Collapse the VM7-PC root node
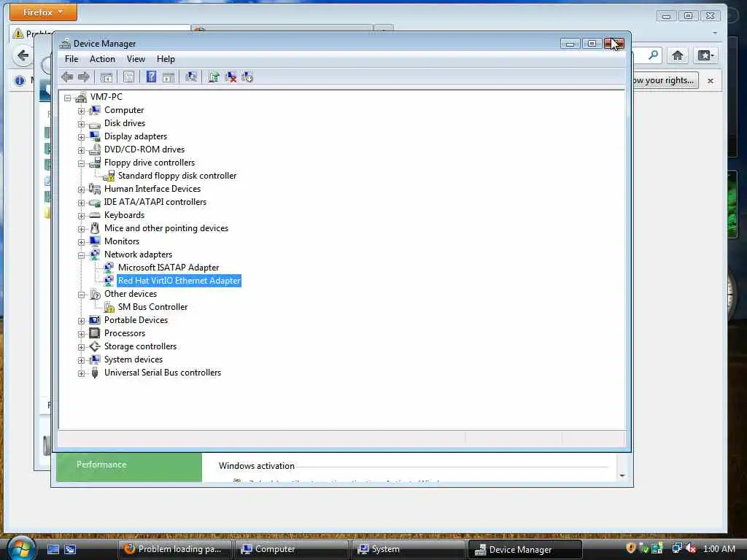 pyautogui.click(x=68, y=98)
